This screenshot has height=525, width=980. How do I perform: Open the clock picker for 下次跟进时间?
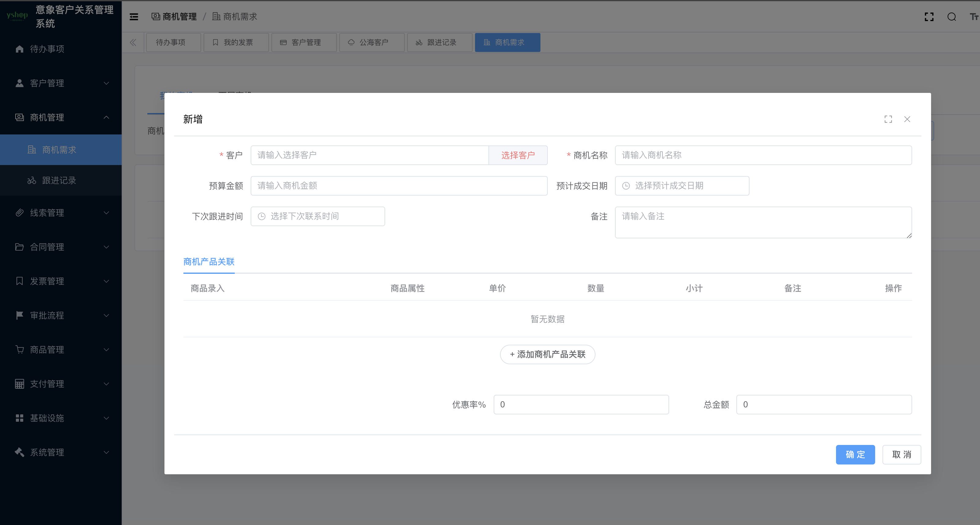(261, 216)
